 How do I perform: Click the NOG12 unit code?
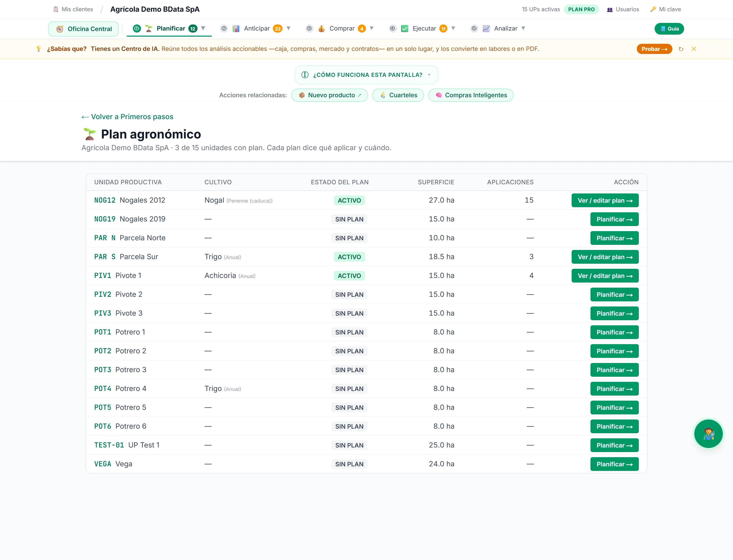[x=105, y=200]
